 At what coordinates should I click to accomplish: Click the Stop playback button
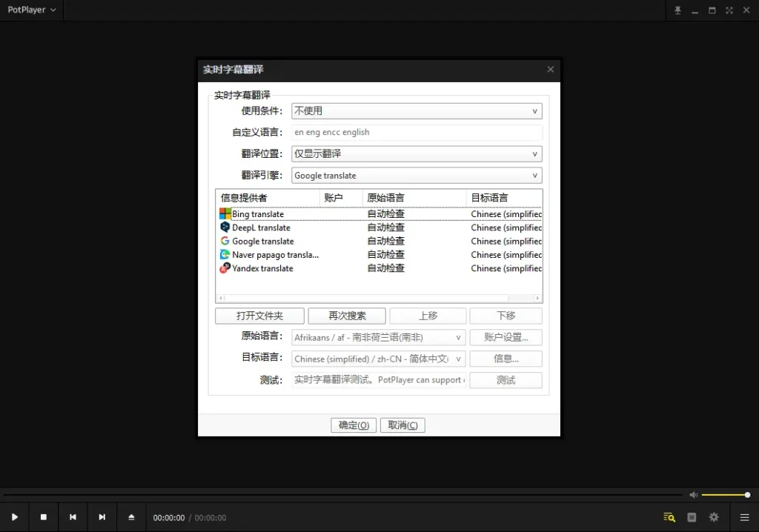(x=44, y=517)
